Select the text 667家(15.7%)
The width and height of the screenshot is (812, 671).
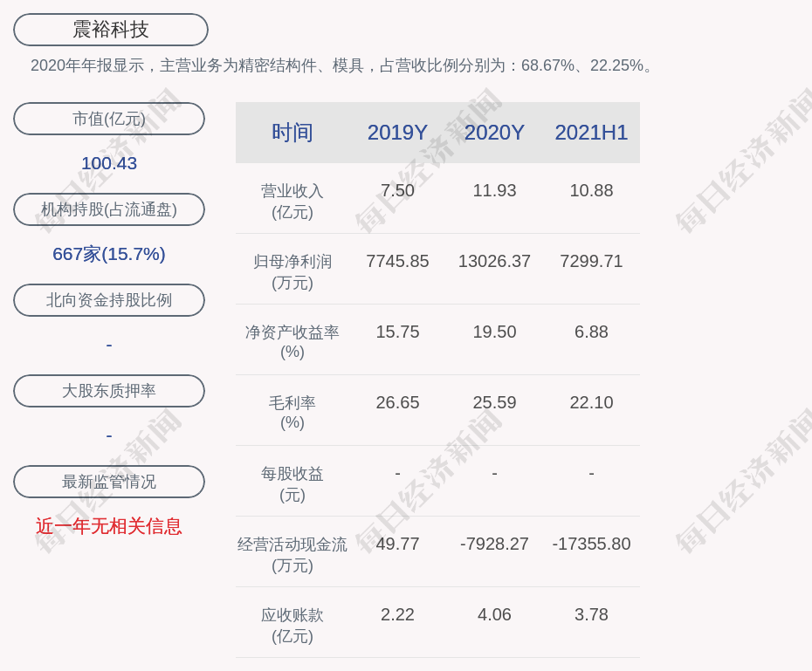pos(109,254)
